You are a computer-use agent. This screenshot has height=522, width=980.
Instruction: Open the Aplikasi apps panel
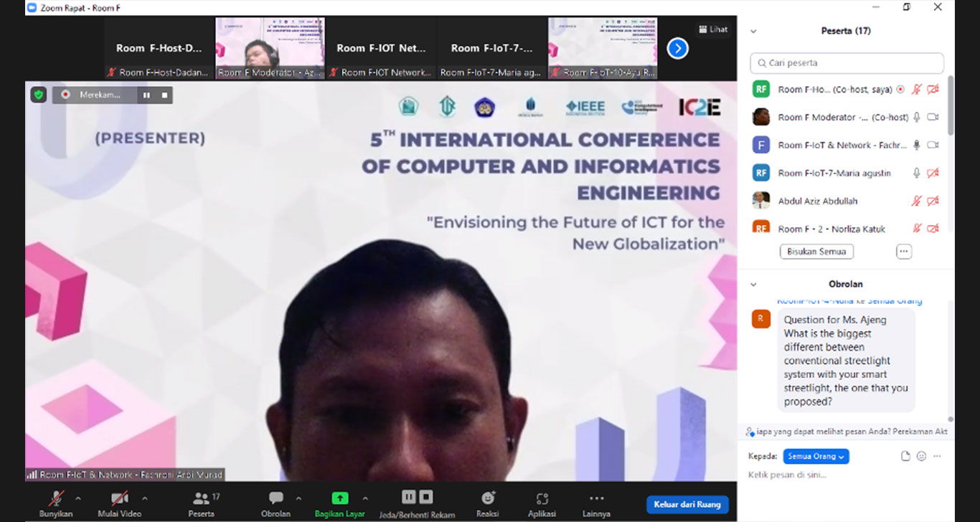pos(542,498)
